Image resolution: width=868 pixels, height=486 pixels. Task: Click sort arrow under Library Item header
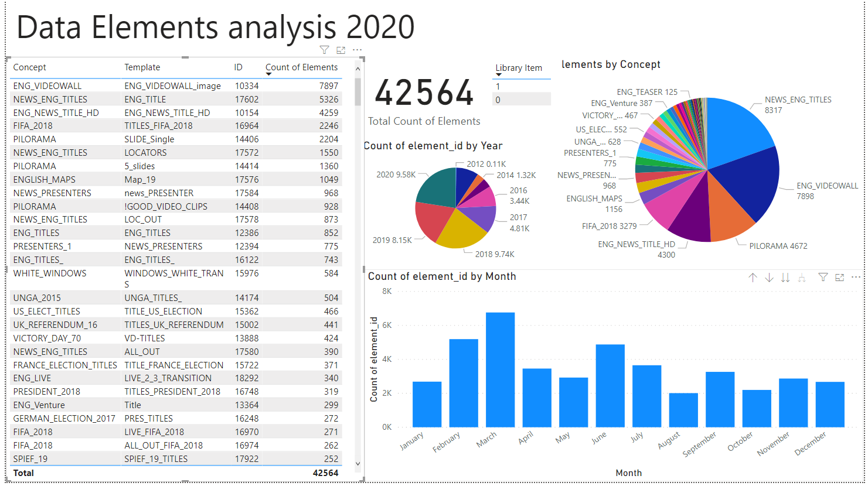[x=499, y=75]
